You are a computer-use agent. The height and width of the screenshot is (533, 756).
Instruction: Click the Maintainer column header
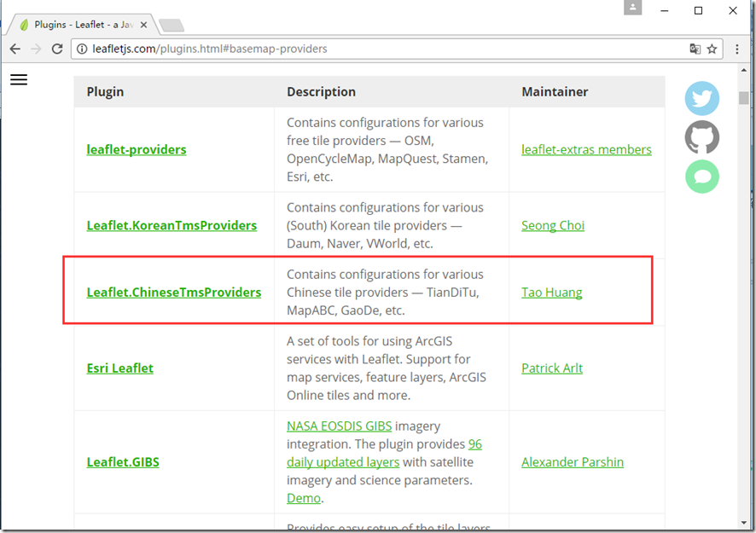[555, 91]
